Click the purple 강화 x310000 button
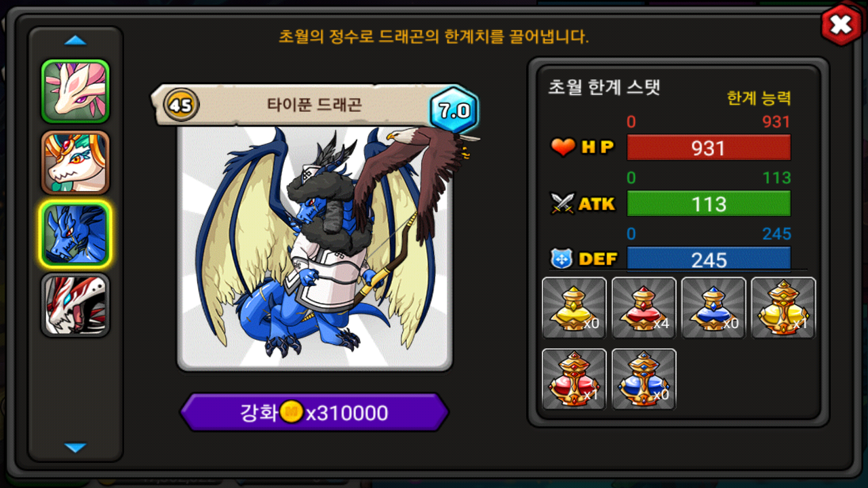The image size is (868, 488). [x=315, y=412]
